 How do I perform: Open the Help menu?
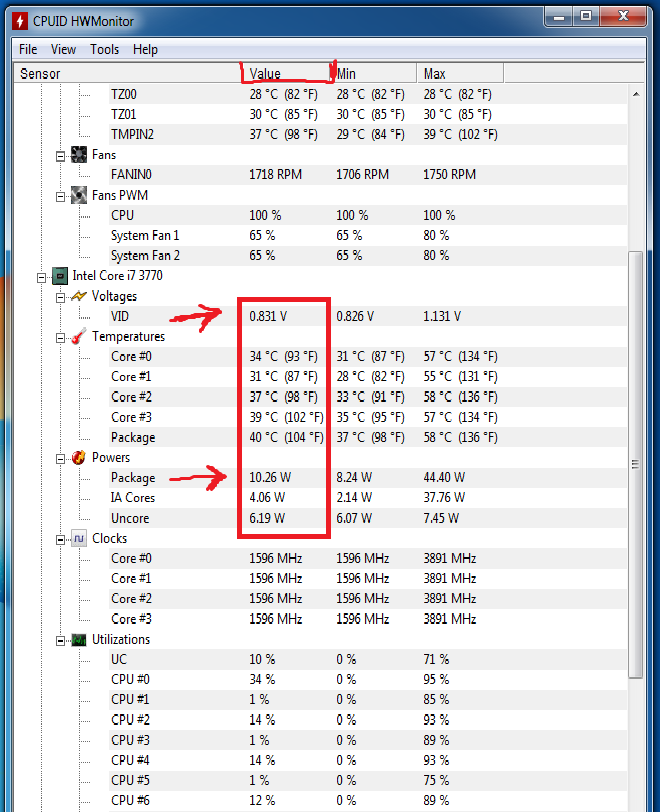(145, 49)
